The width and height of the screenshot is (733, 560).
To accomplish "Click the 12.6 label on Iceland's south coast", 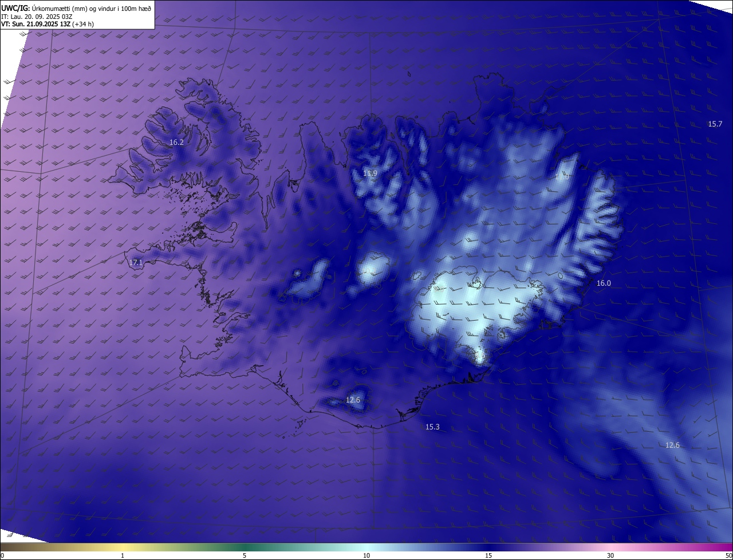I will 353,400.
